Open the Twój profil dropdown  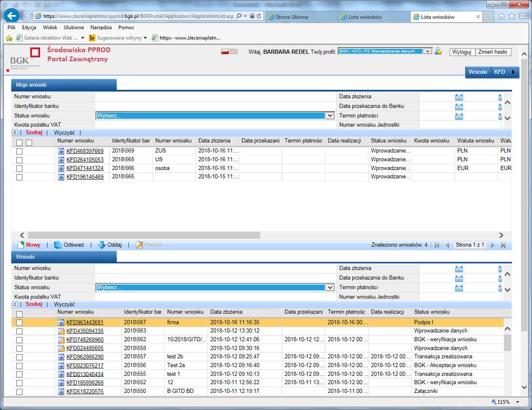point(385,51)
